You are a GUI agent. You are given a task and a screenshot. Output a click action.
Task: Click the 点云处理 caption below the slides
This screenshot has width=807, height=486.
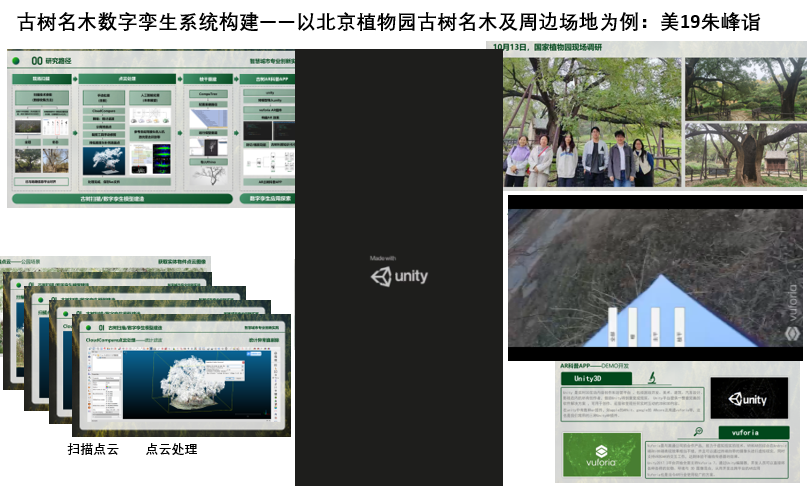171,450
